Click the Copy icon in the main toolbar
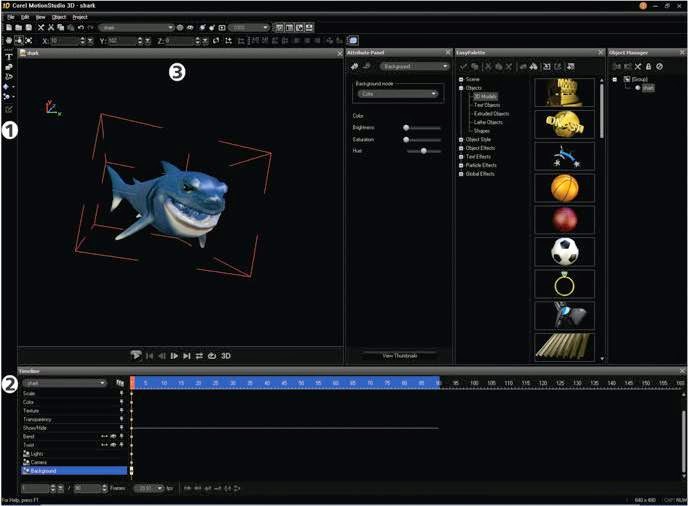The height and width of the screenshot is (506, 690). (x=61, y=27)
